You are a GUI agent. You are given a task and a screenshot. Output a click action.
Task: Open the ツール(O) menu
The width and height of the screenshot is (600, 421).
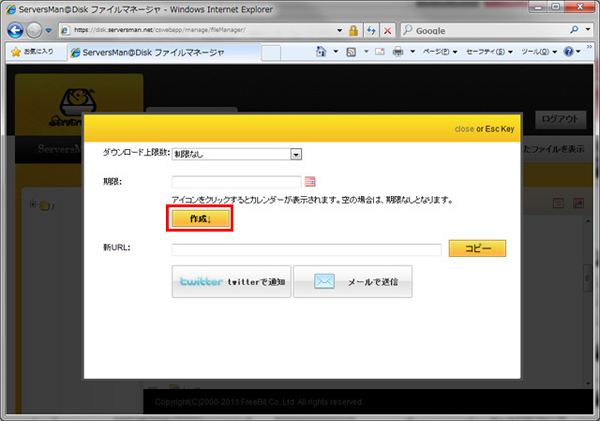[539, 52]
